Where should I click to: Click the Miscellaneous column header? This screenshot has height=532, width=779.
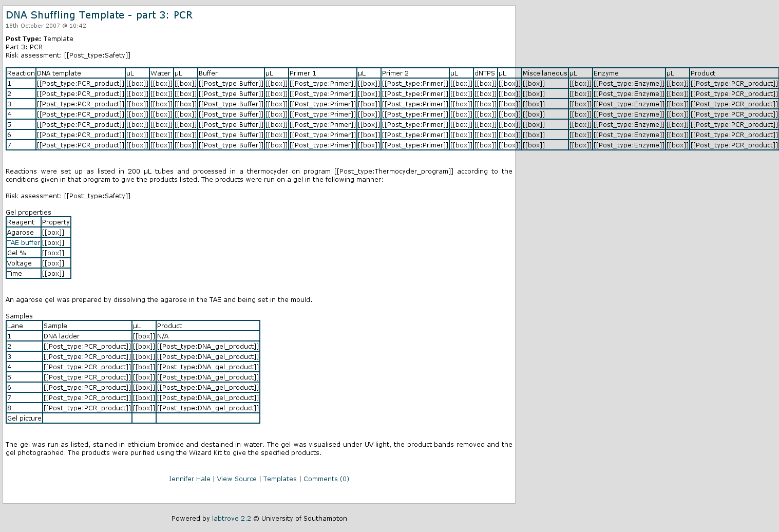click(x=544, y=73)
